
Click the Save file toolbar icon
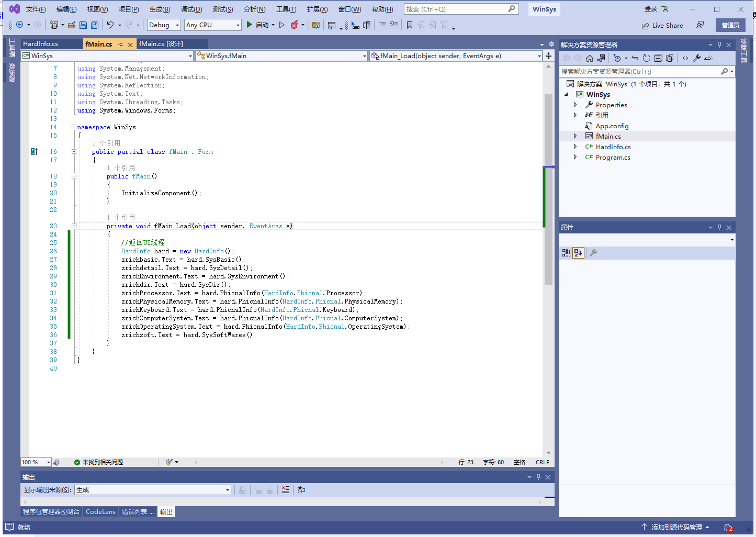tap(83, 25)
